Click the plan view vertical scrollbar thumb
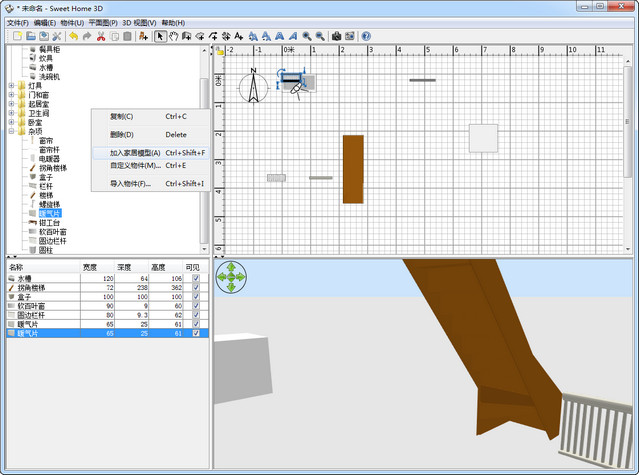The height and width of the screenshot is (475, 639). [628, 121]
